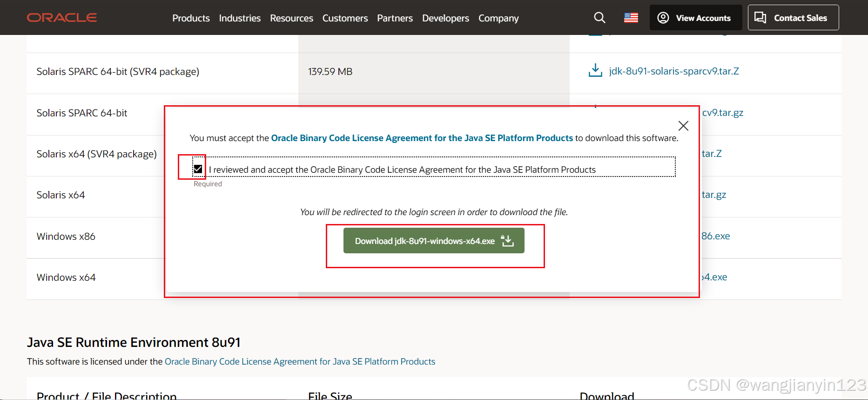Click the Contact Sales button
Image resolution: width=868 pixels, height=400 pixels.
(x=793, y=18)
